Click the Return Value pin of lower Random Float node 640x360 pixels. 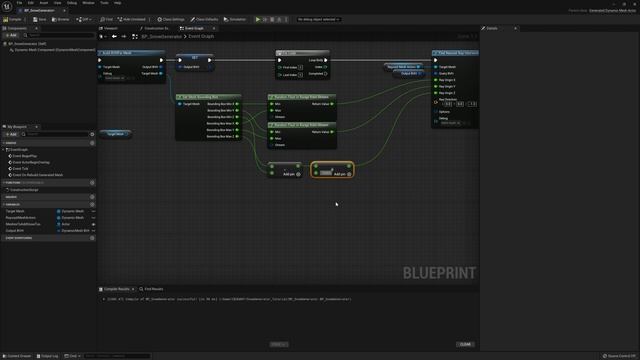[332, 132]
